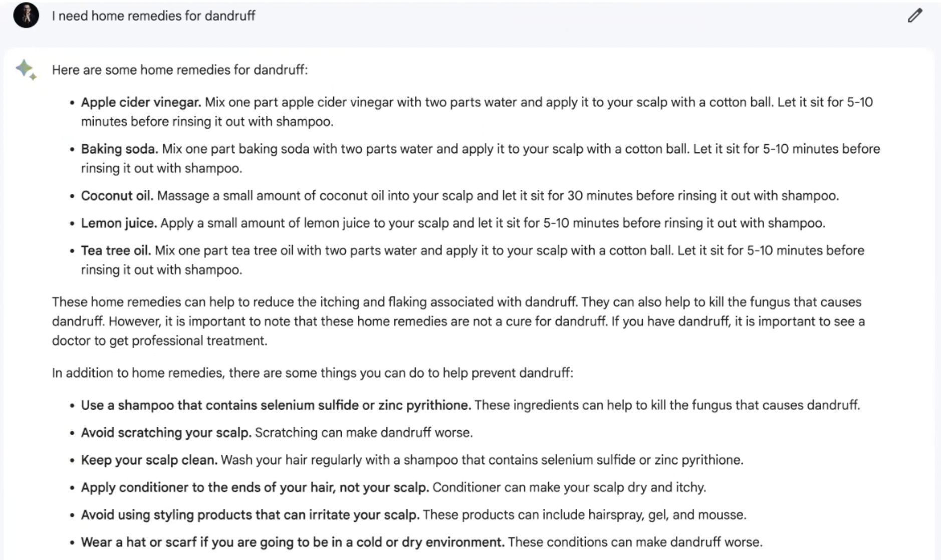Viewport: 941px width, 560px height.
Task: Click the user profile avatar
Action: click(x=26, y=15)
